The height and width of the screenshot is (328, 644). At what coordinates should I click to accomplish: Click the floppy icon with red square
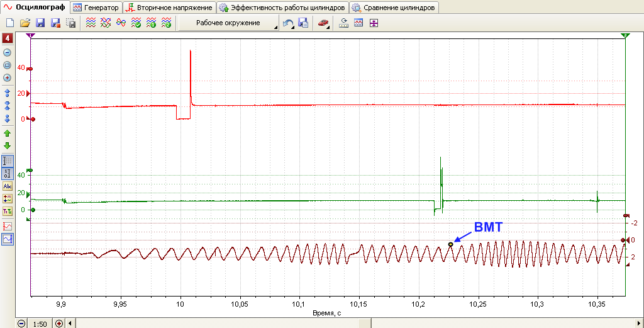(55, 23)
